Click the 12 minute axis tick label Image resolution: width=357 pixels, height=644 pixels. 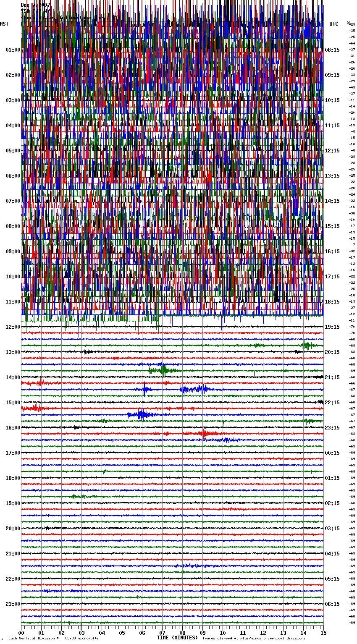click(263, 633)
